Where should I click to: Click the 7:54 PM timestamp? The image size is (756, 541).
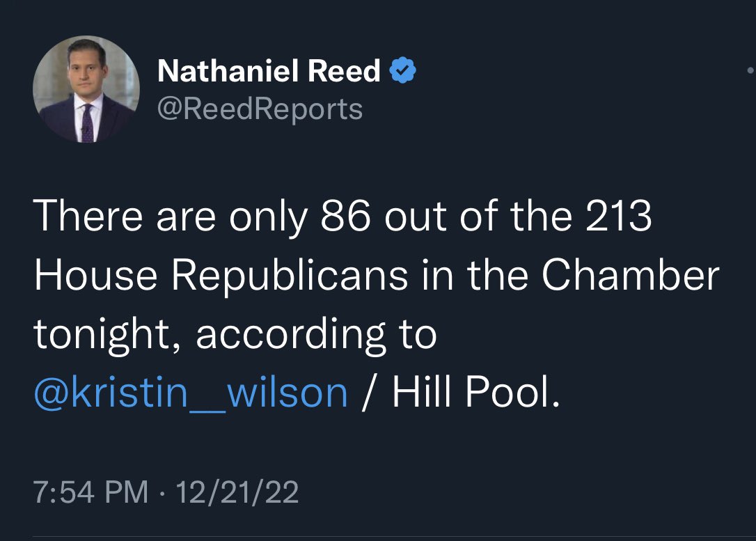tap(91, 492)
